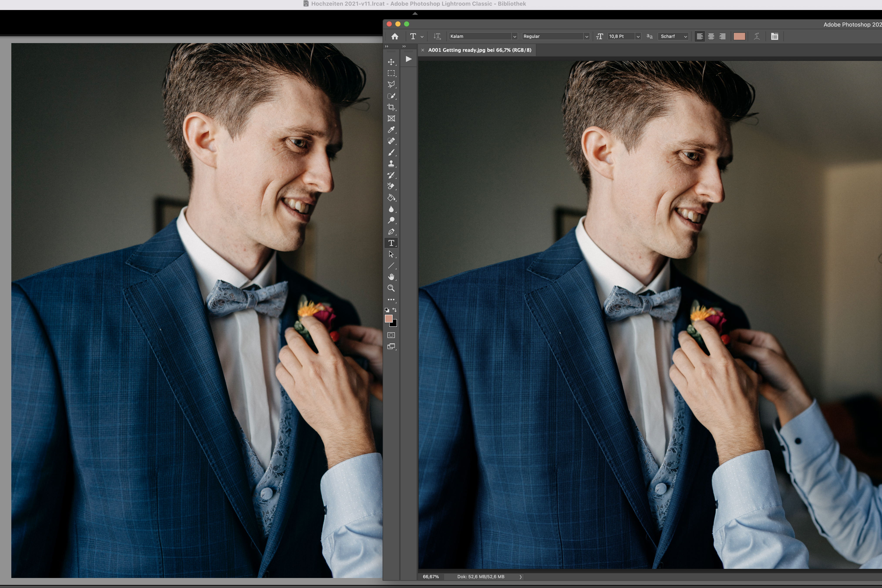The width and height of the screenshot is (882, 588).
Task: Toggle Quick Mask mode
Action: click(x=391, y=335)
